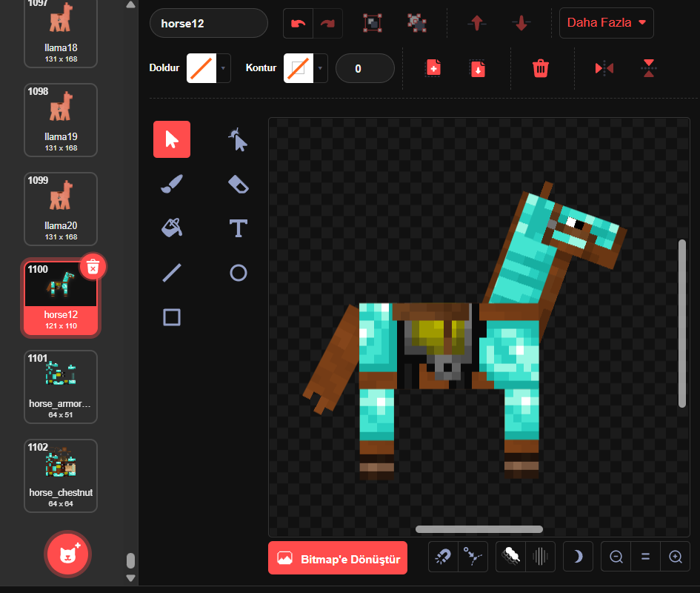This screenshot has width=700, height=593.
Task: Select the llama20 costume thumbnail
Action: tap(61, 209)
